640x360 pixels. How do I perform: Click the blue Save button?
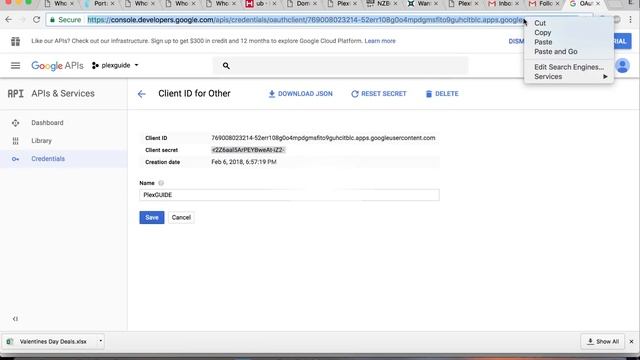click(x=152, y=218)
